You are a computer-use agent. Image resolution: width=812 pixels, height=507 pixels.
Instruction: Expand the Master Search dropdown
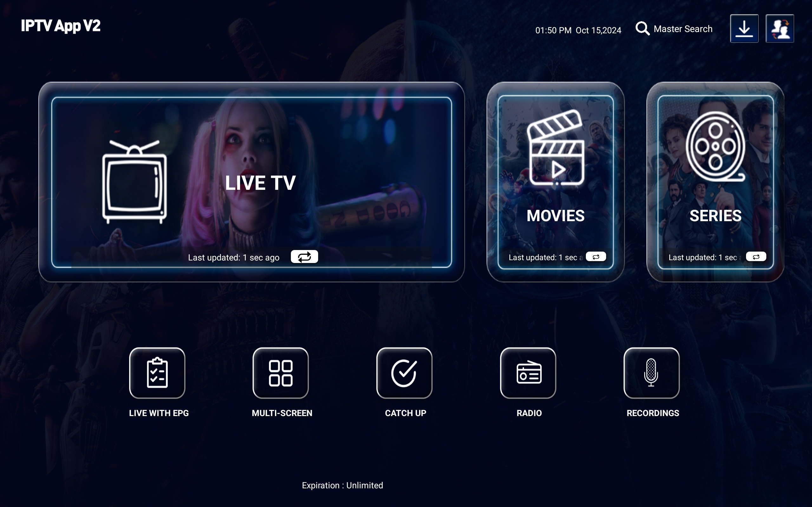[673, 28]
